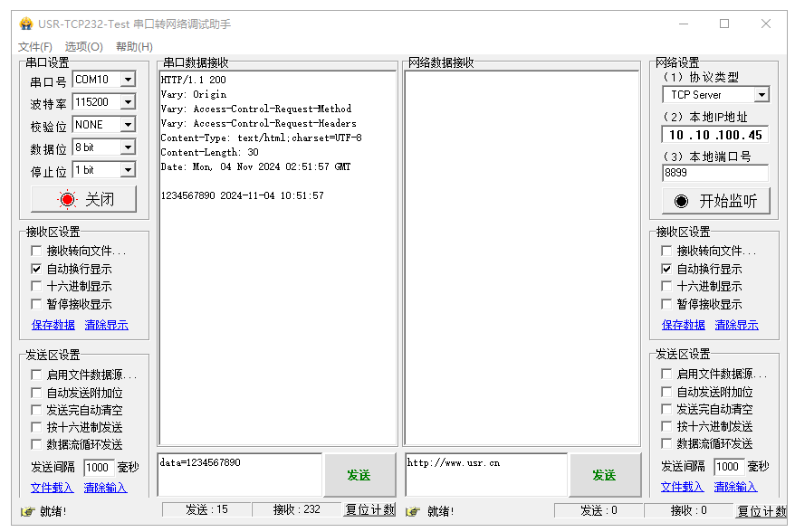The image size is (795, 532).
Task: Open the 选项(O) menu
Action: click(83, 47)
